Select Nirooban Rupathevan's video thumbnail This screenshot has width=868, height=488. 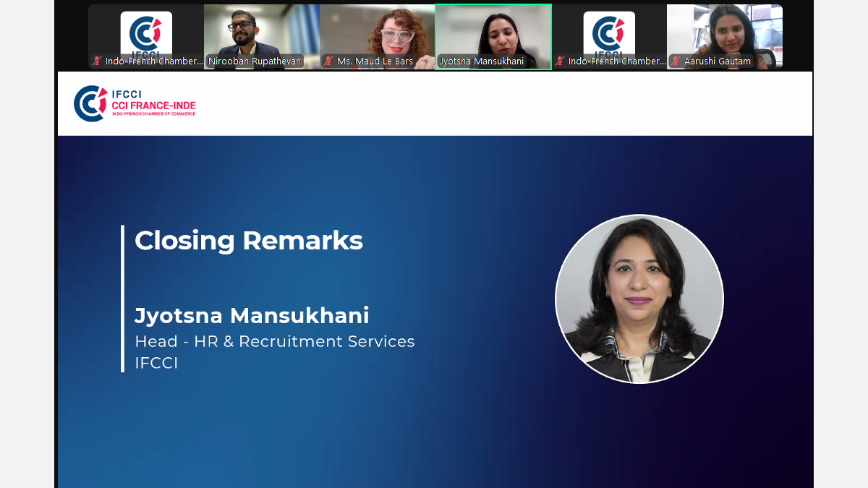point(262,37)
